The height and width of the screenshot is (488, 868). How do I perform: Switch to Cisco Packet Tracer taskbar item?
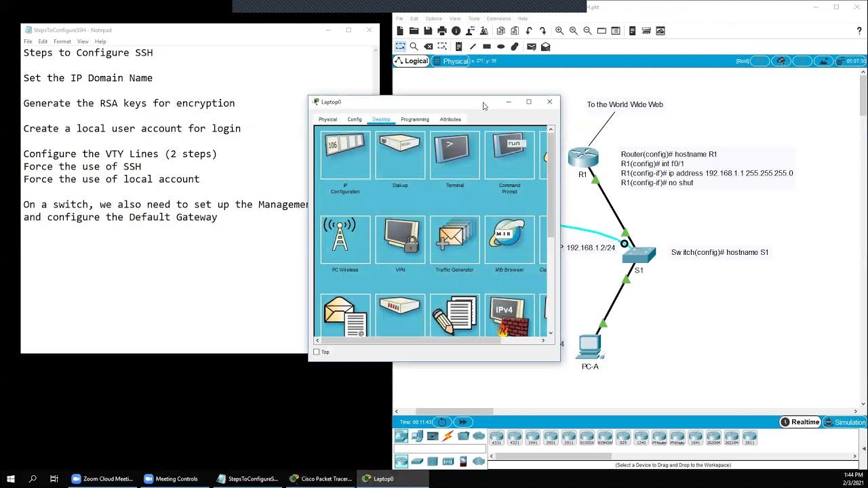coord(321,479)
